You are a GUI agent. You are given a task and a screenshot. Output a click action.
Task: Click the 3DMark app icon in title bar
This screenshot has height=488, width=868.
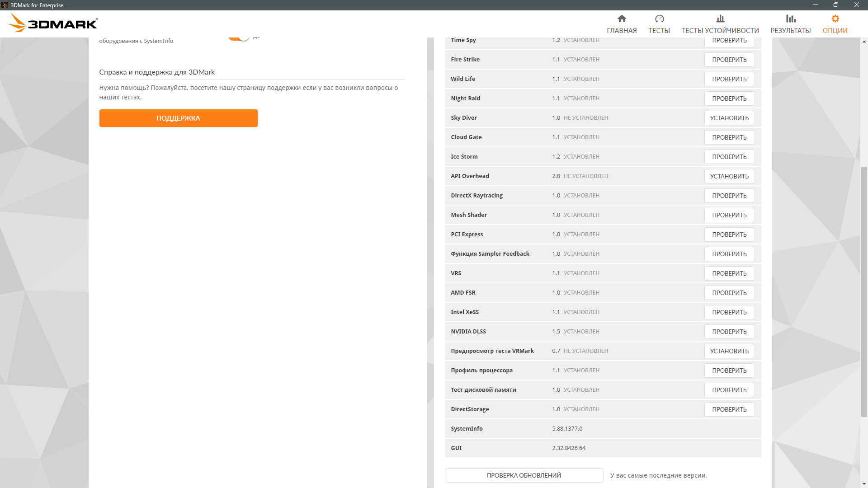pyautogui.click(x=5, y=5)
